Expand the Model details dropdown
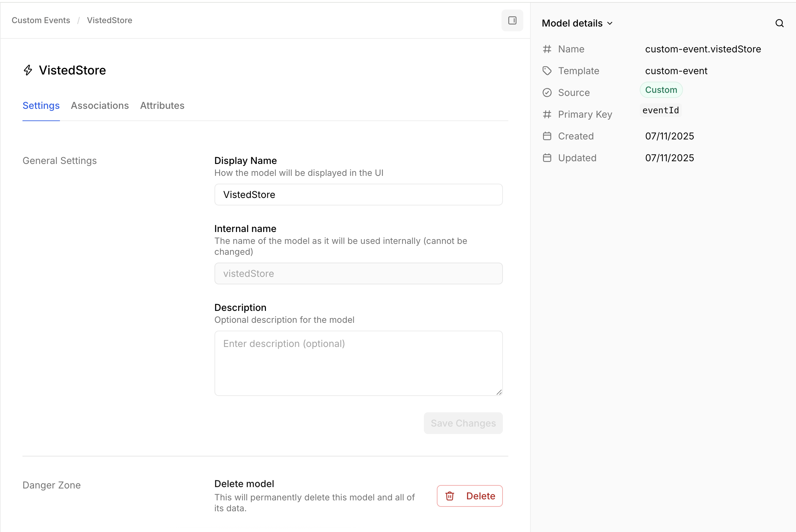Screen dimensions: 796x532 tap(577, 23)
